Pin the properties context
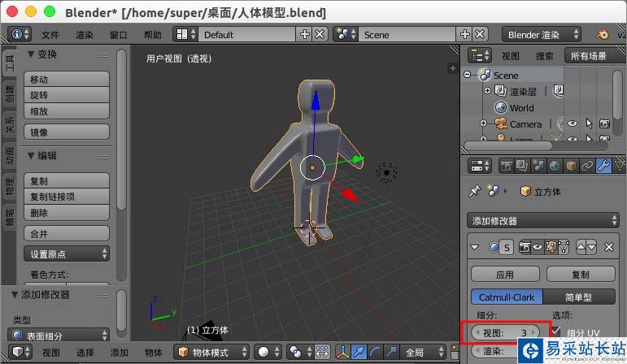The image size is (627, 364). (475, 191)
